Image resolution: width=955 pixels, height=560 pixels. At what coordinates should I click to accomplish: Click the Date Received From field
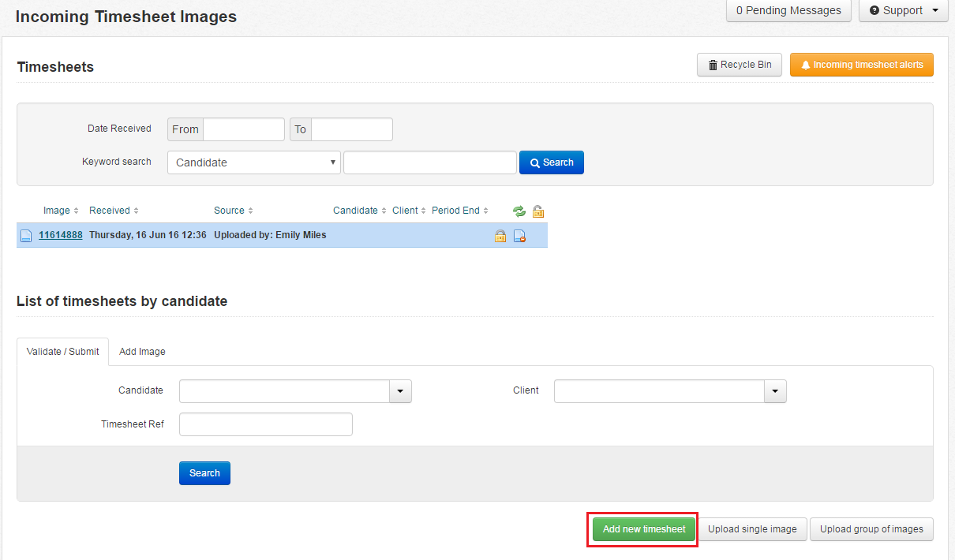(x=244, y=129)
